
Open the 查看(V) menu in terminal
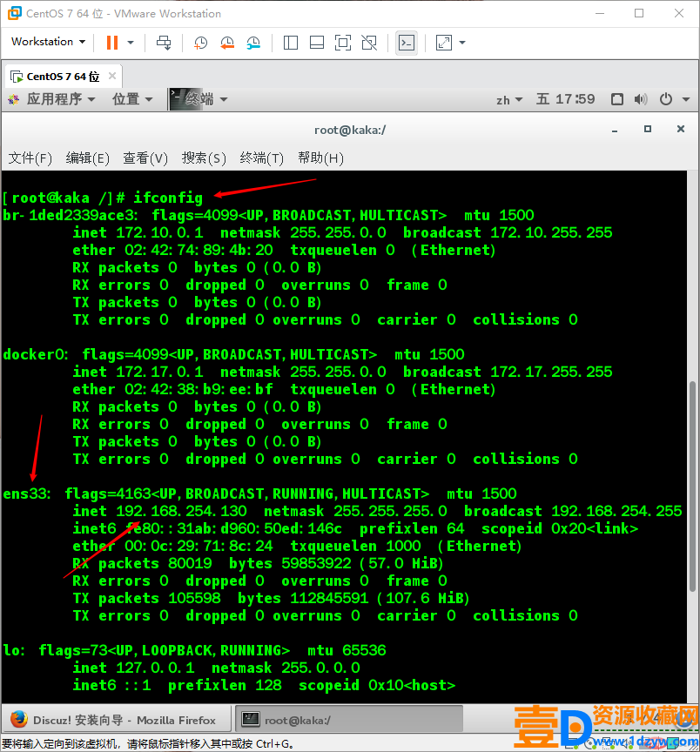[145, 158]
